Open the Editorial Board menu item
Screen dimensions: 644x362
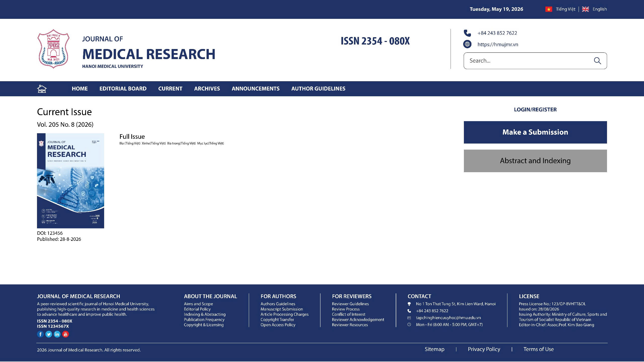[123, 88]
